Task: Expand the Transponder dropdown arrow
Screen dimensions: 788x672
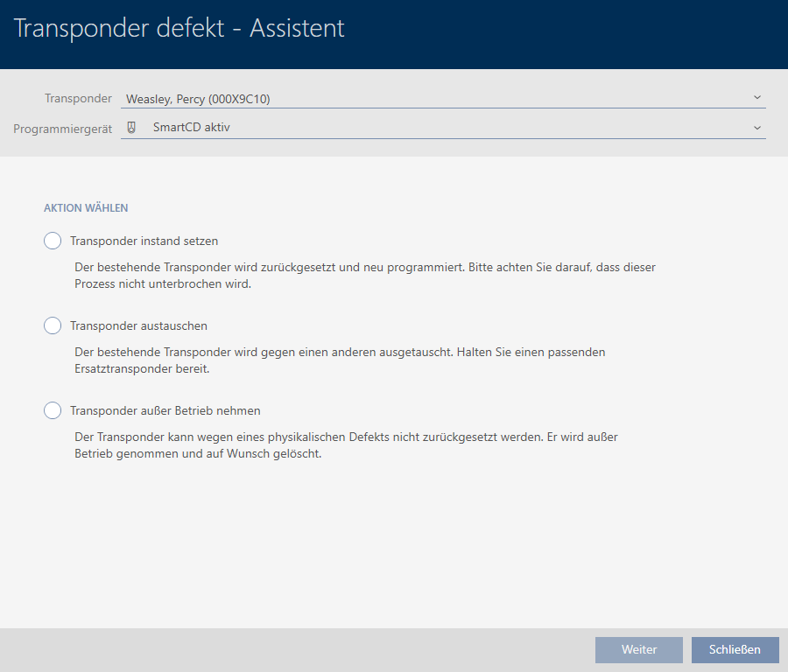Action: (757, 98)
